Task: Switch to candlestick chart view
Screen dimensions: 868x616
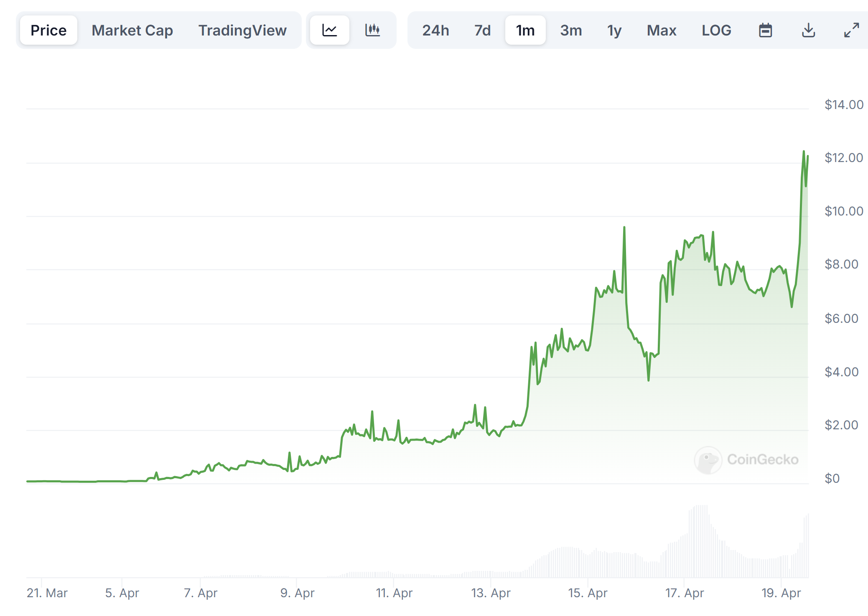Action: (373, 30)
